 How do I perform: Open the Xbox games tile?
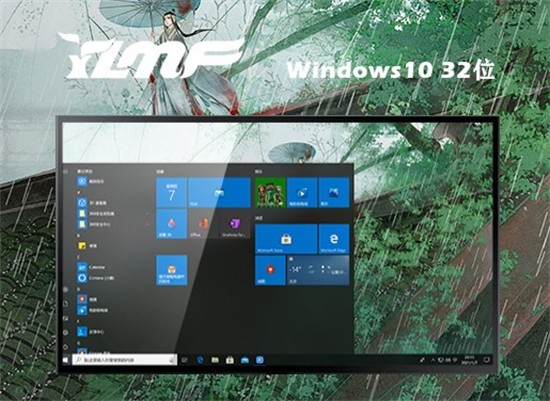270,192
